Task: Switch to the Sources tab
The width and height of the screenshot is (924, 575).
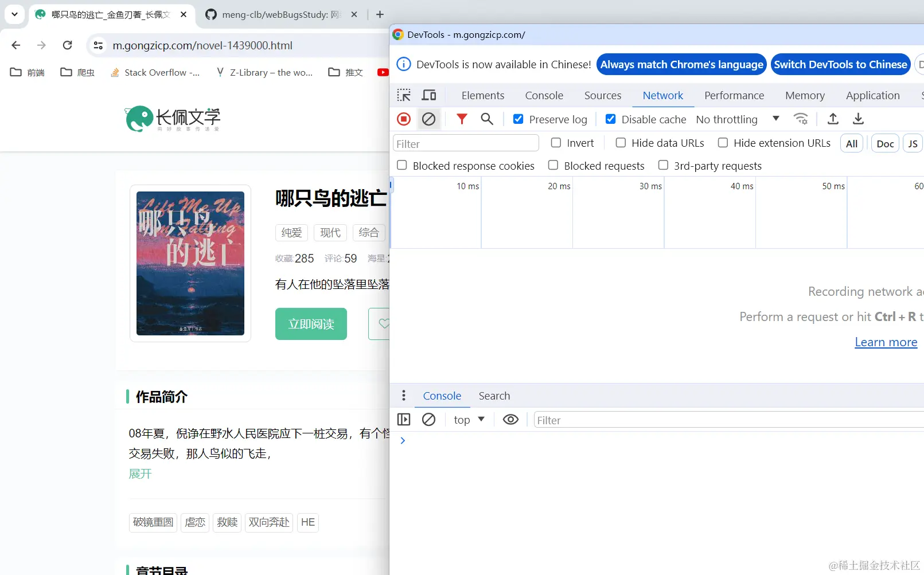Action: [x=603, y=95]
